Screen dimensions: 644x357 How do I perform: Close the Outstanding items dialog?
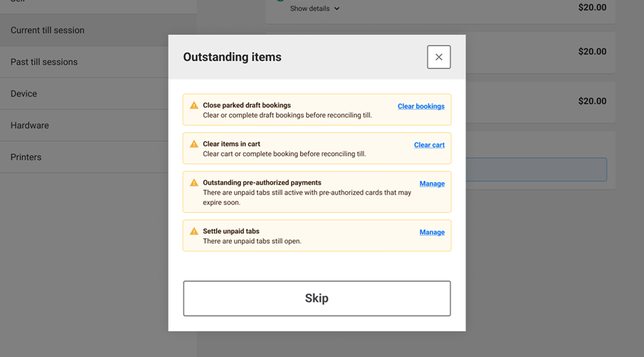point(439,57)
